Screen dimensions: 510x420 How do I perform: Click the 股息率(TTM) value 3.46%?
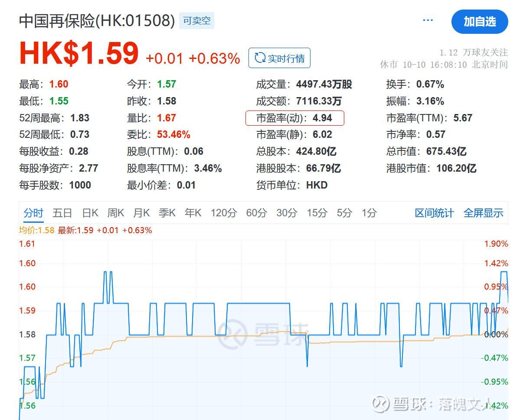208,168
